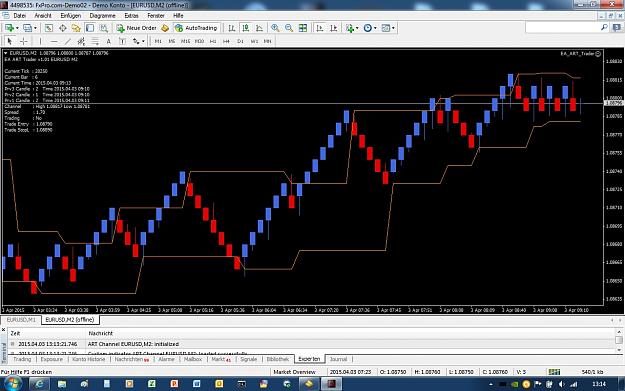Close the Terminal panel with the x
Viewport: 625px width, 391px height.
4,330
